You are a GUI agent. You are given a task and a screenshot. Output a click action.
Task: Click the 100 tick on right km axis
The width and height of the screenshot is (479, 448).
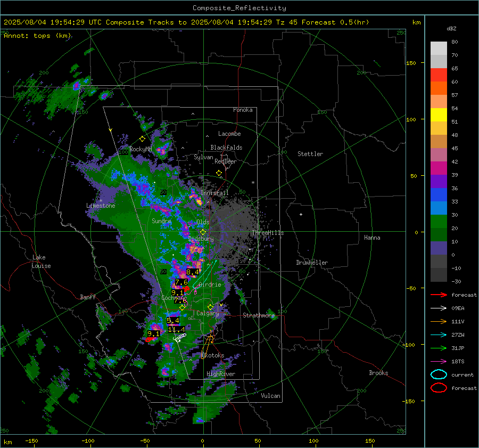[x=411, y=119]
